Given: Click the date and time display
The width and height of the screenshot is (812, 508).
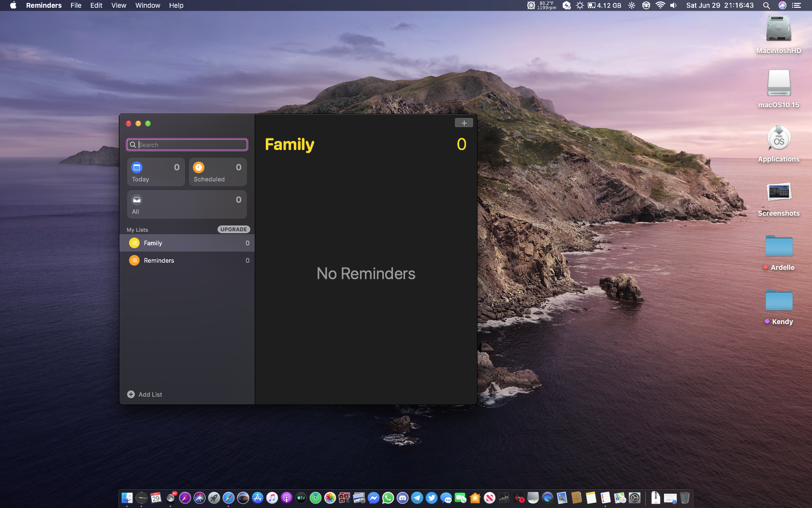Looking at the screenshot, I should [720, 5].
